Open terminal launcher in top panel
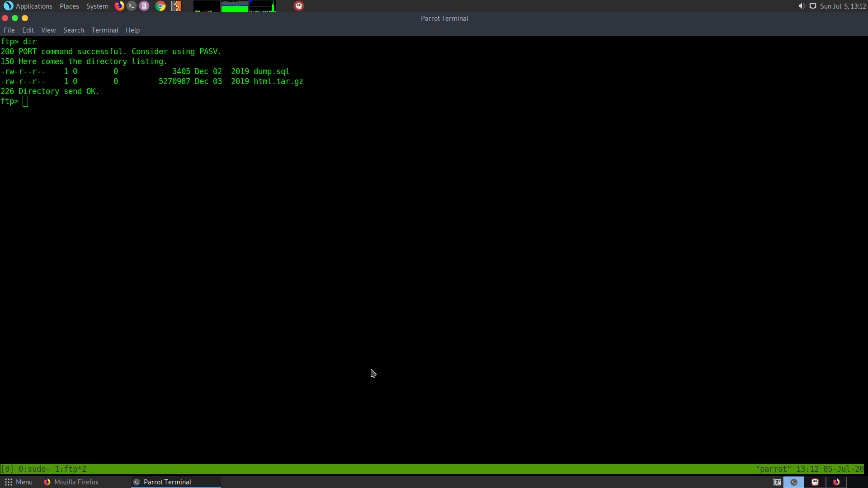The height and width of the screenshot is (488, 868). [132, 6]
